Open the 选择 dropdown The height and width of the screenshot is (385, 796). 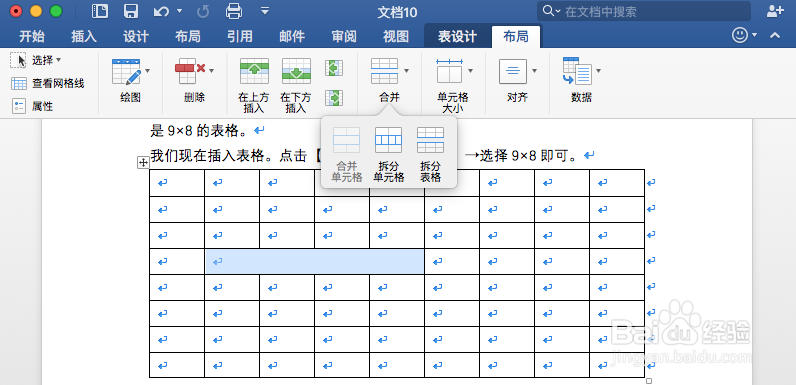point(36,60)
